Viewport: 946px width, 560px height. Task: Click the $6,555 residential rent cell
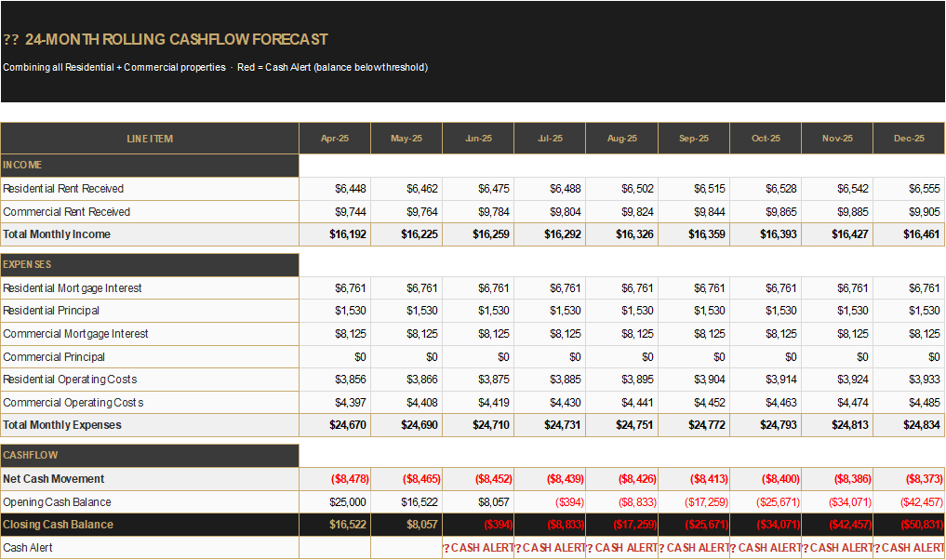tap(909, 189)
